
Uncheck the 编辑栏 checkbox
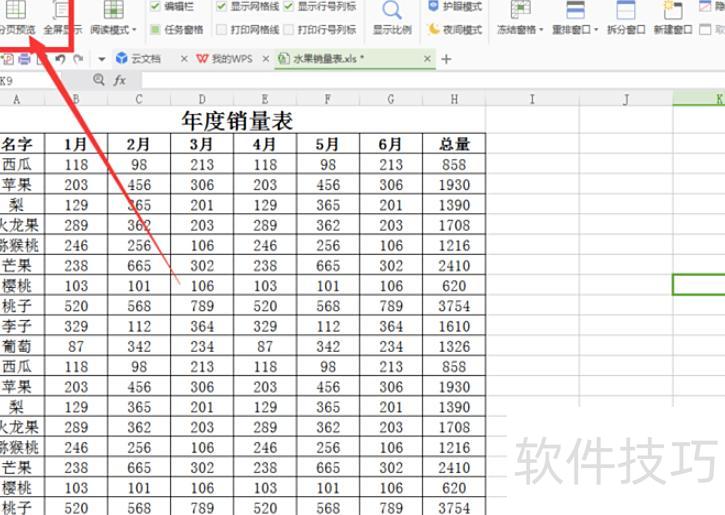pos(155,6)
